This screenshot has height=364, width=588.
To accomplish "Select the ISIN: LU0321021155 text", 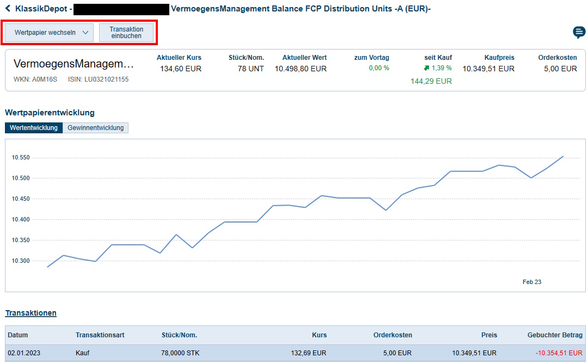I will pyautogui.click(x=98, y=79).
